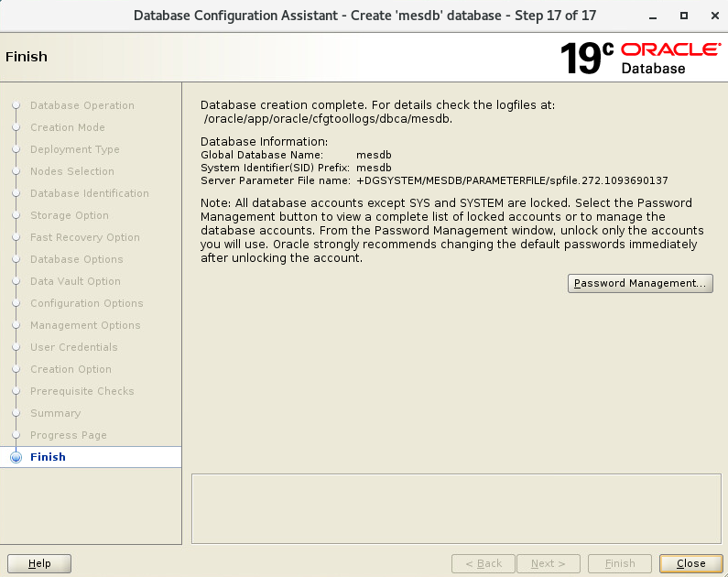
Task: Select Deployment Type step
Action: pyautogui.click(x=74, y=149)
